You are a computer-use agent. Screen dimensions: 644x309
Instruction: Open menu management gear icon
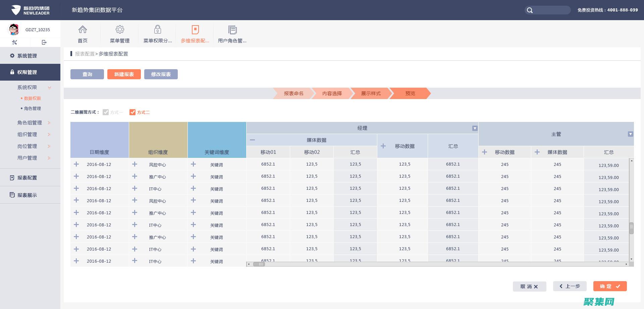[120, 30]
